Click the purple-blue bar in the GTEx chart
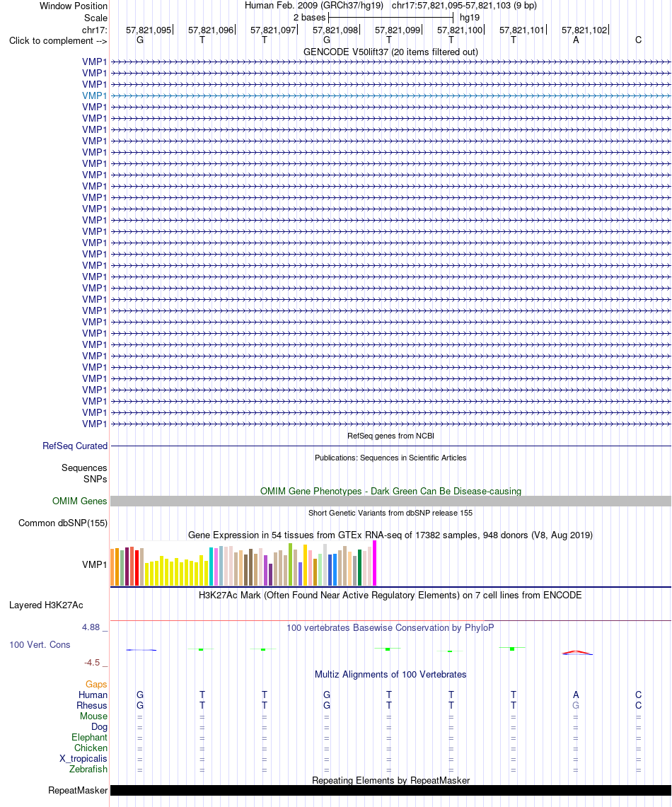This screenshot has width=672, height=807. [x=301, y=574]
